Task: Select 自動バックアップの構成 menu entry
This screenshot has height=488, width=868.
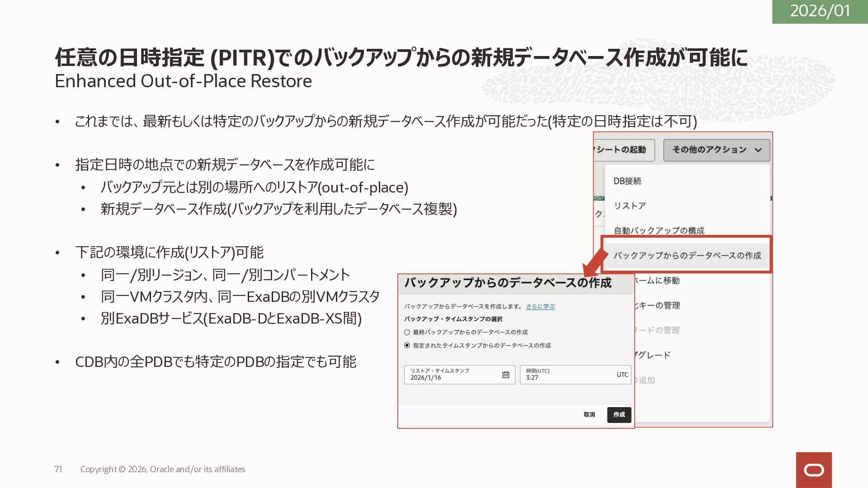Action: (x=659, y=230)
